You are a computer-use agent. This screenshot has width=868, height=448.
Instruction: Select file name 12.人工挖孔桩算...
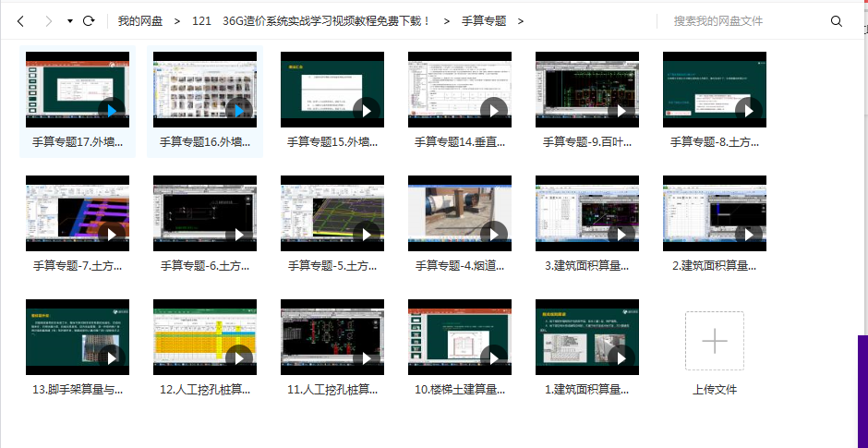click(x=205, y=390)
